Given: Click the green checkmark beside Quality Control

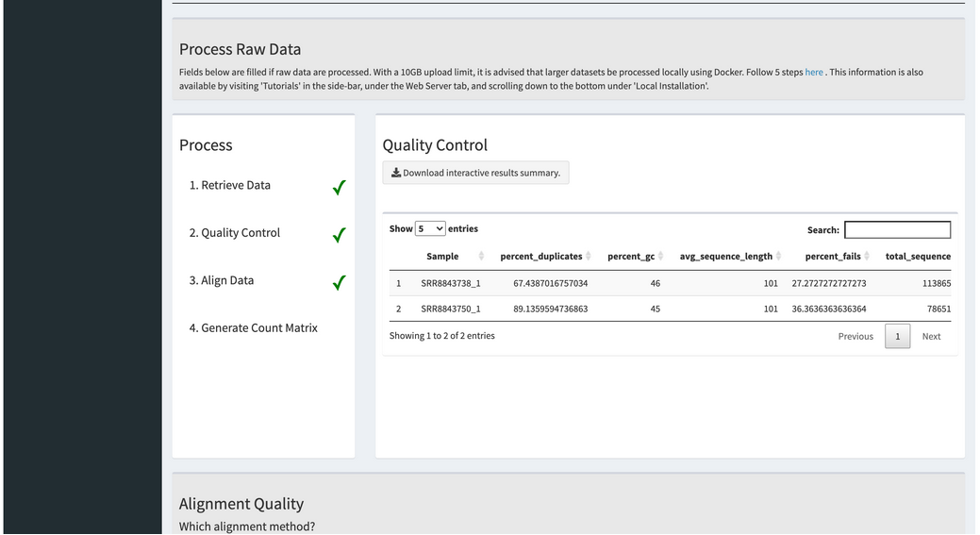Looking at the screenshot, I should 339,235.
